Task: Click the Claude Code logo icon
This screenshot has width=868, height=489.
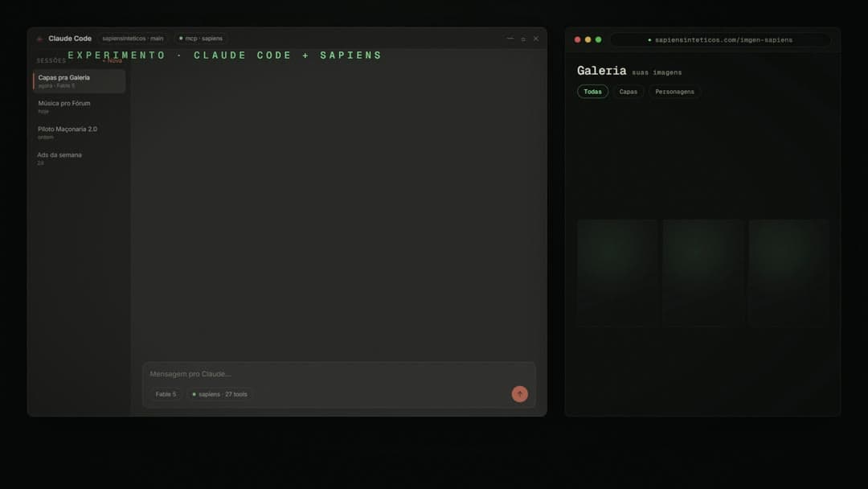Action: [39, 39]
